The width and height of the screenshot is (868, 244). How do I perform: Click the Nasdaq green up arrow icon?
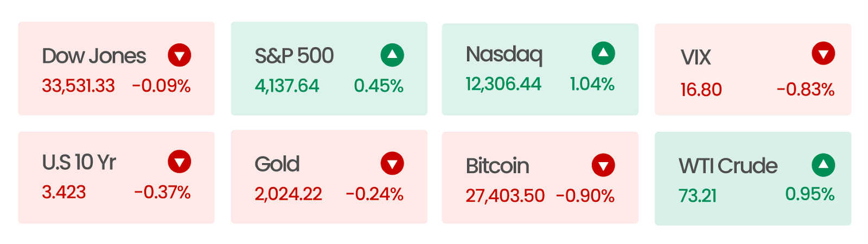tap(603, 53)
